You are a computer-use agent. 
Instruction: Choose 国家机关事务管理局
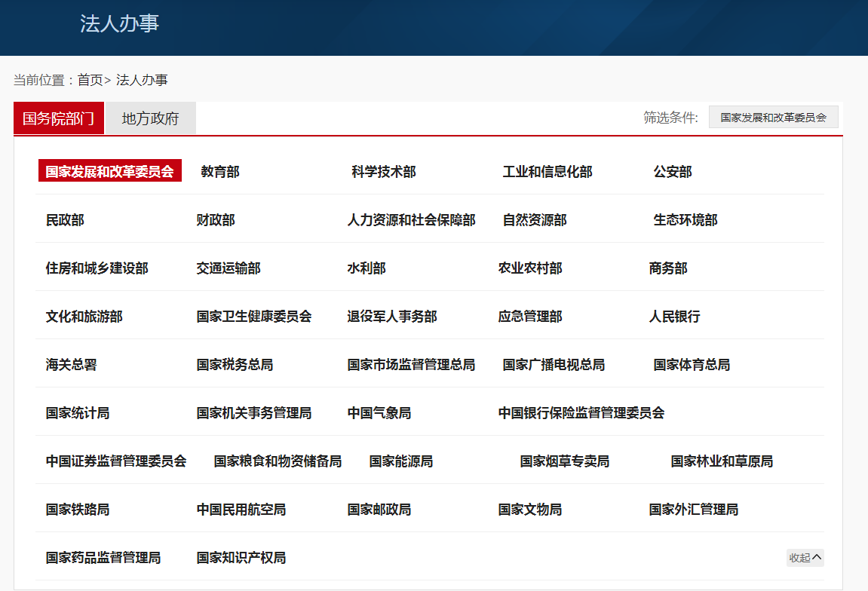(x=254, y=413)
